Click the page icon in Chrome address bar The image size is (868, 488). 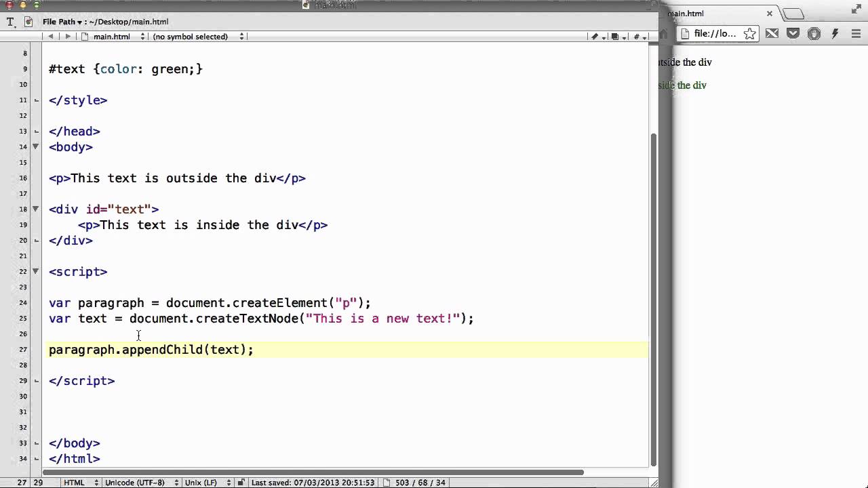pos(685,34)
